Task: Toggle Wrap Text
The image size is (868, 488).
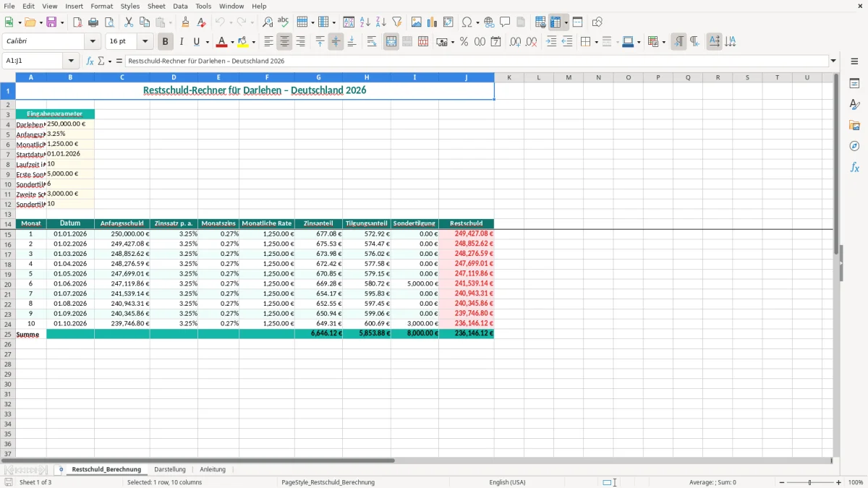Action: pyautogui.click(x=372, y=42)
